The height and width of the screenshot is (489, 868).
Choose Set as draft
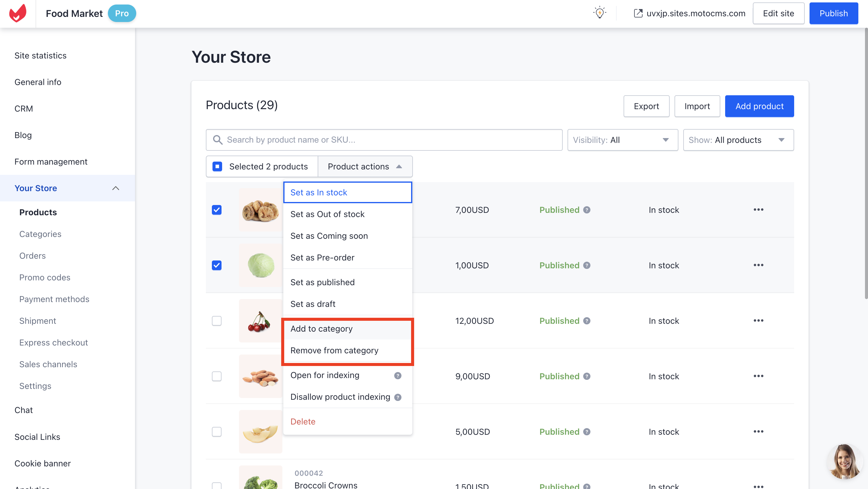(x=348, y=304)
